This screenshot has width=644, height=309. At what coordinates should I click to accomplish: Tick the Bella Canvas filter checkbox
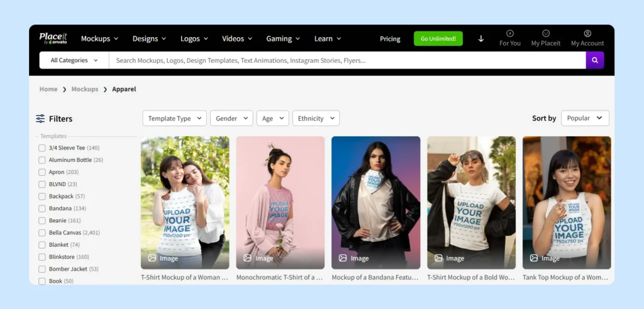click(x=42, y=233)
